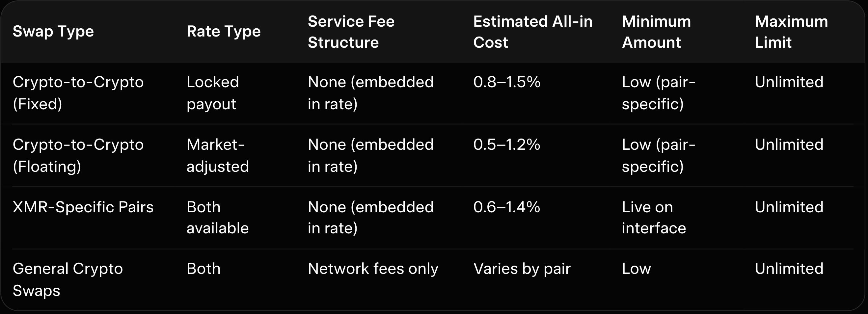Viewport: 868px width, 314px height.
Task: Click the Rate Type column header
Action: coord(223,32)
